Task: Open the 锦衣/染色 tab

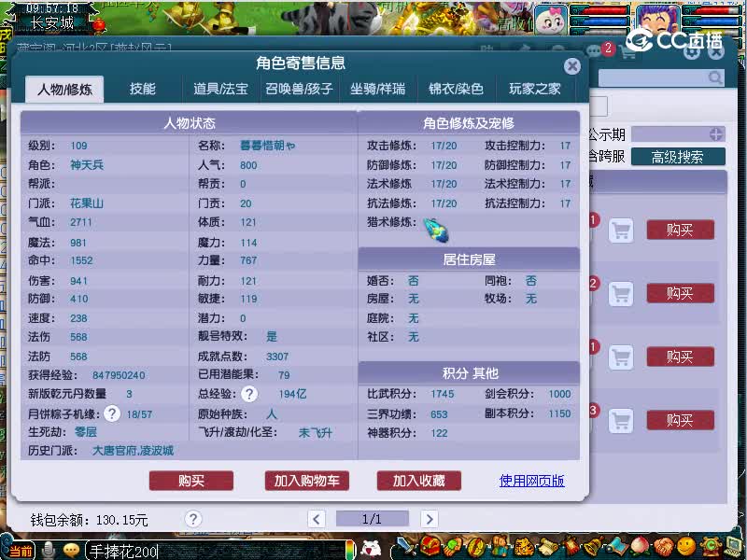Action: pyautogui.click(x=456, y=89)
